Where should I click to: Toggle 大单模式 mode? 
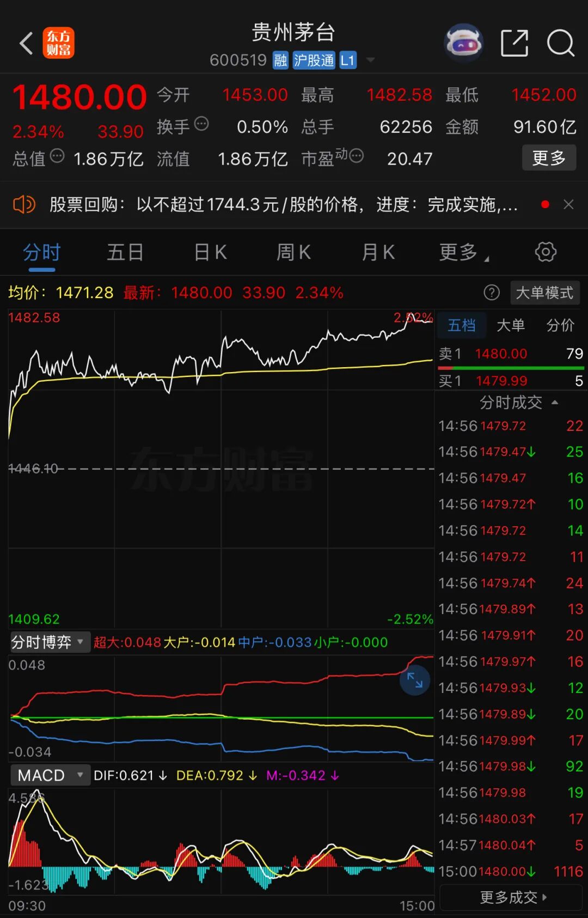(544, 293)
